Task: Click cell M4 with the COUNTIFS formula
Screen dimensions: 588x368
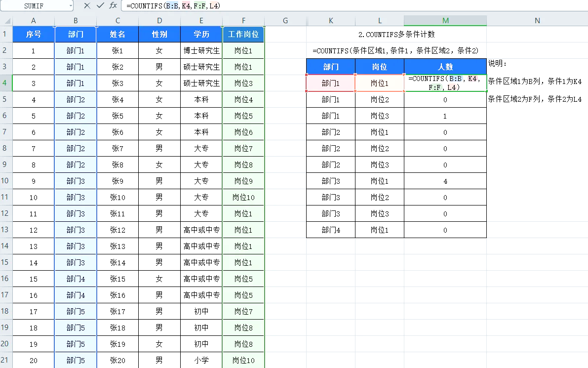Action: (x=445, y=83)
